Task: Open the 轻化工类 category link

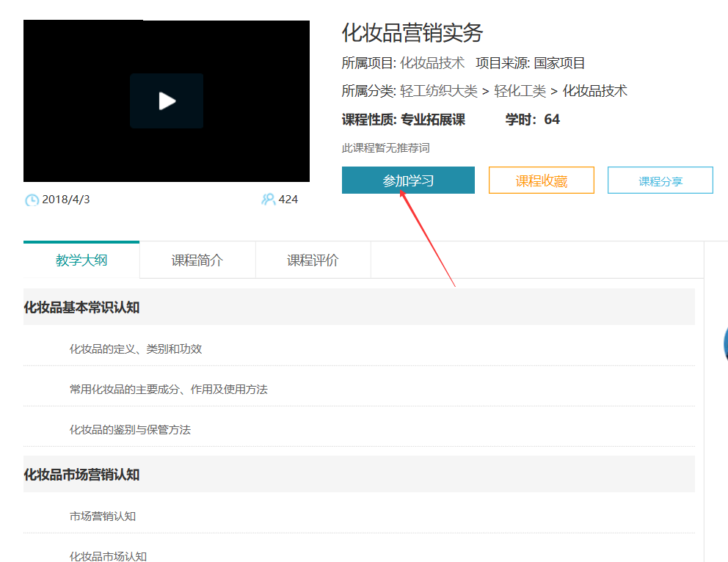Action: click(520, 91)
